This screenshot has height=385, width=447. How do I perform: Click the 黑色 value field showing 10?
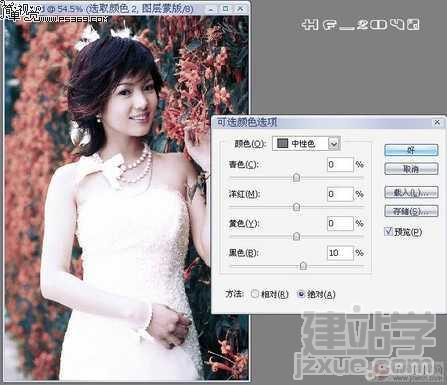point(340,253)
